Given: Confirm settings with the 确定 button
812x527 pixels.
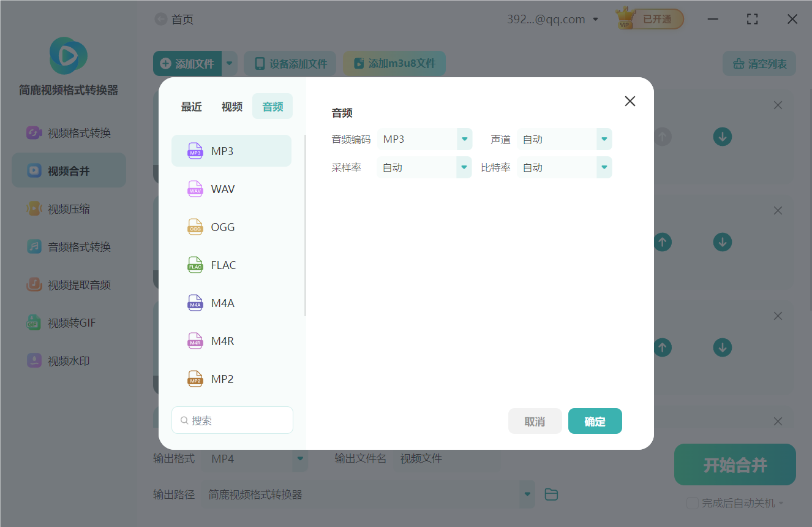Looking at the screenshot, I should tap(595, 421).
